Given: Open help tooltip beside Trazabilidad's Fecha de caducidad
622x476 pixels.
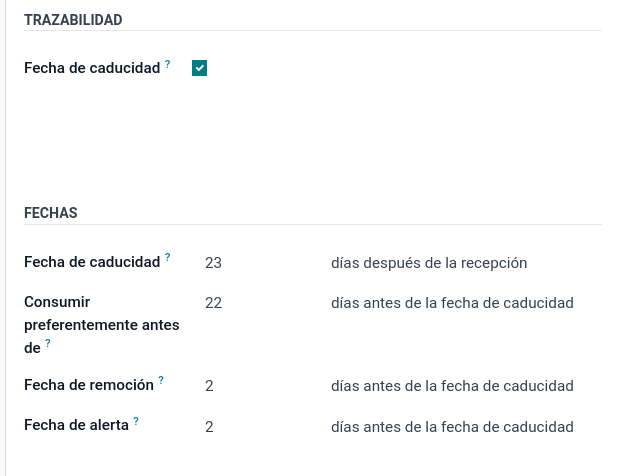Looking at the screenshot, I should coord(167,64).
